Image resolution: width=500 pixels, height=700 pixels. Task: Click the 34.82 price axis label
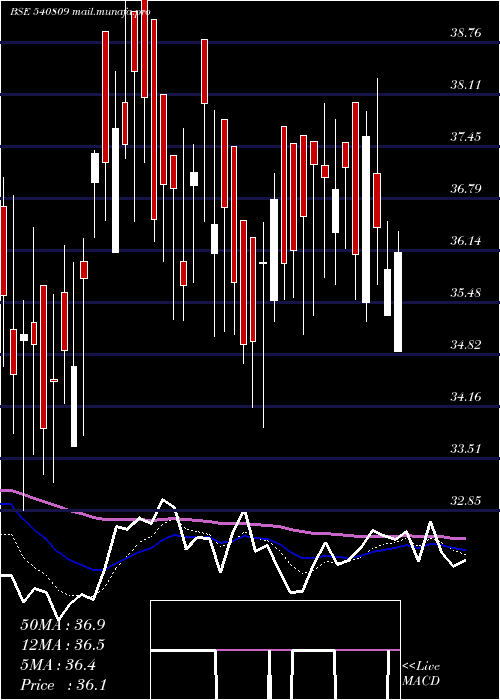tap(466, 345)
